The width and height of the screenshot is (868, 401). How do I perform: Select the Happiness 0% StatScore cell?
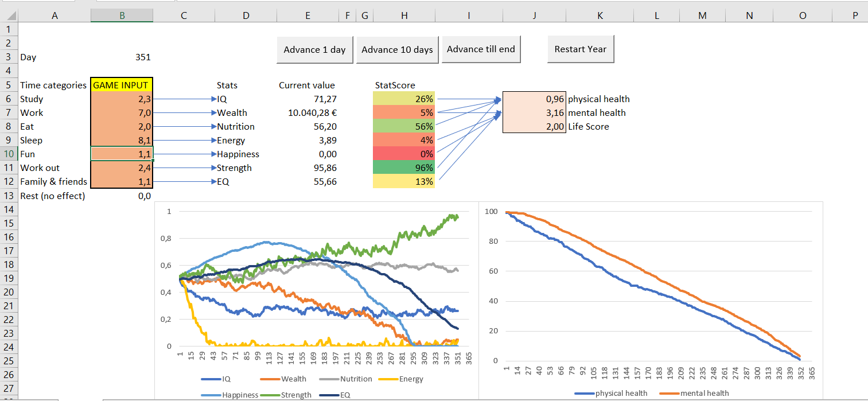pyautogui.click(x=404, y=154)
